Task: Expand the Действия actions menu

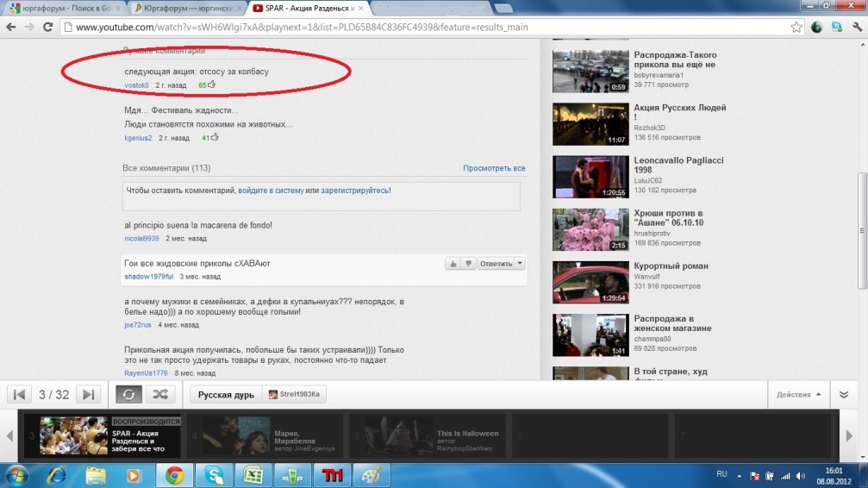Action: pyautogui.click(x=798, y=394)
